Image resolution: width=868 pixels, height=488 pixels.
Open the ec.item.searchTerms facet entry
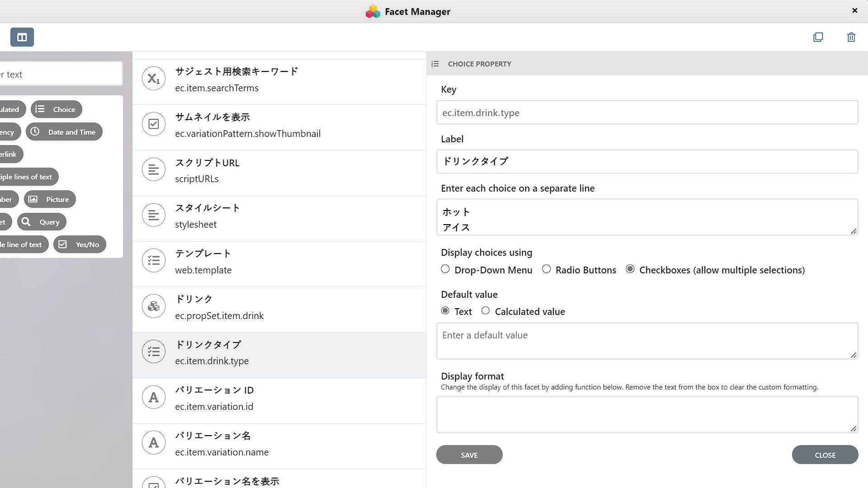279,80
